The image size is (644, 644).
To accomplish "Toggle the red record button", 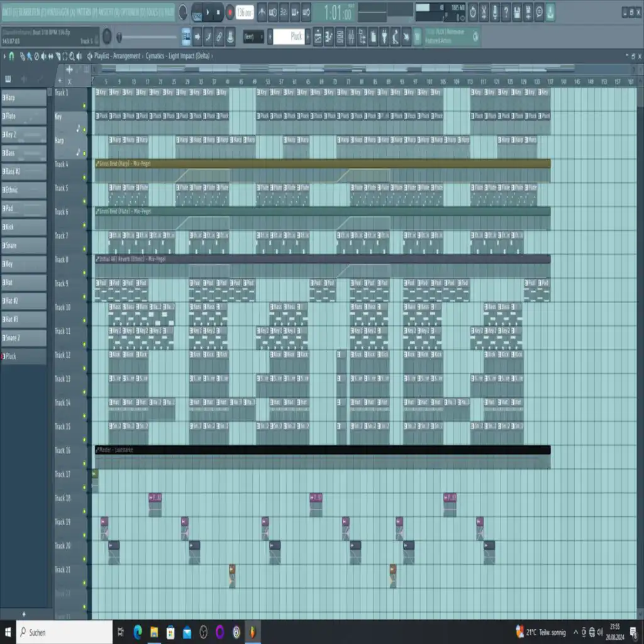I will (230, 13).
